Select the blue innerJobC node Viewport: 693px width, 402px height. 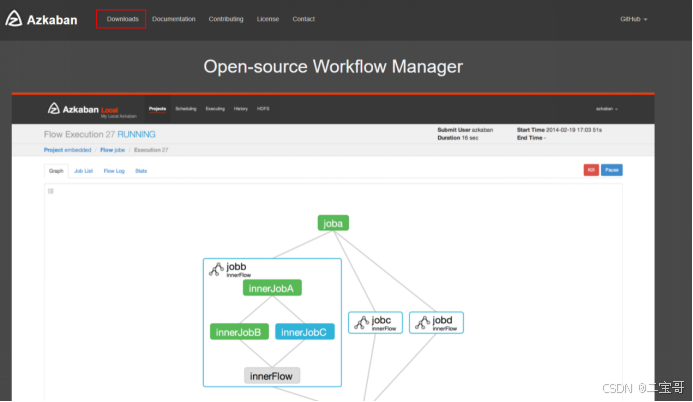pyautogui.click(x=305, y=332)
